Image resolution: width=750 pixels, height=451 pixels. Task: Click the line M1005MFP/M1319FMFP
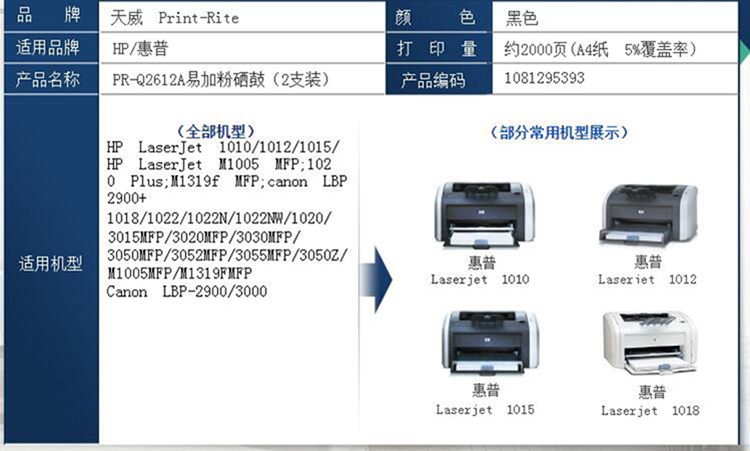180,273
